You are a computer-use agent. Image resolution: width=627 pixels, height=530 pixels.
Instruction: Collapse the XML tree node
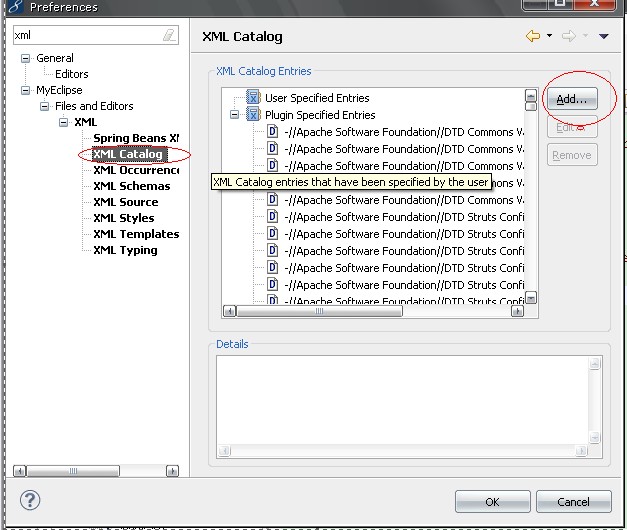(63, 122)
